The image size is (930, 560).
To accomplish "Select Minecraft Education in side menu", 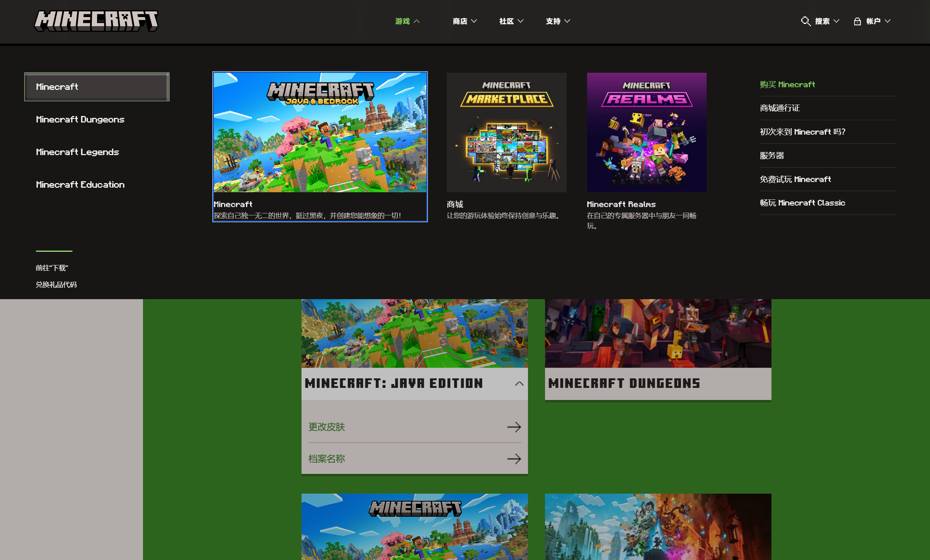I will click(x=80, y=185).
